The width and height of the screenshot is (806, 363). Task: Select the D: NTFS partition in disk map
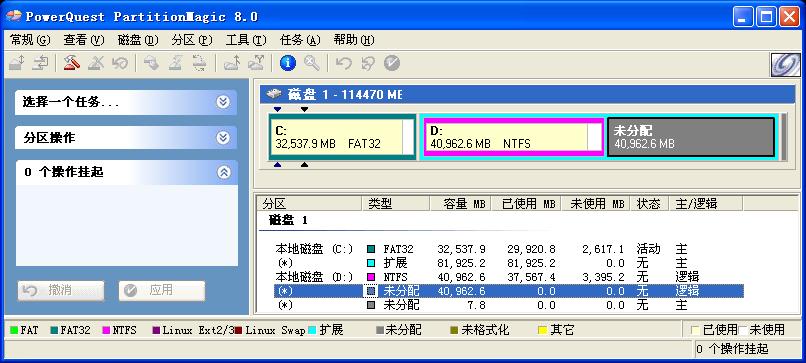tap(513, 137)
